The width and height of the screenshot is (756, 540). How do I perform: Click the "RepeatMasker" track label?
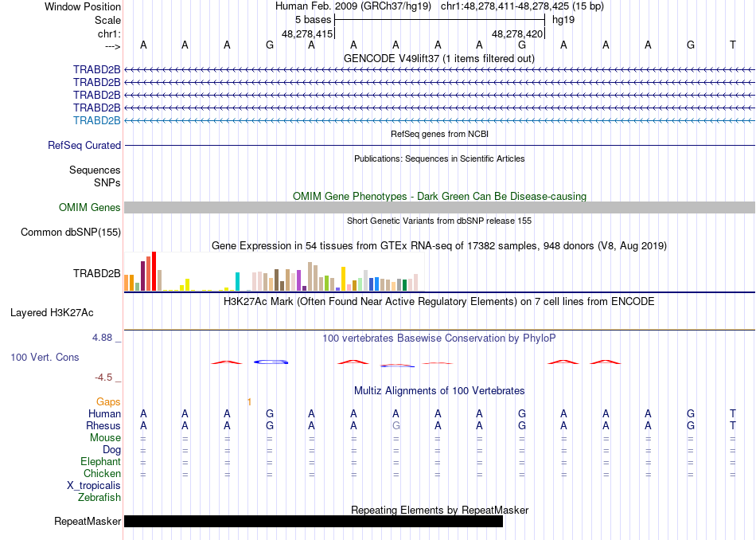coord(88,521)
